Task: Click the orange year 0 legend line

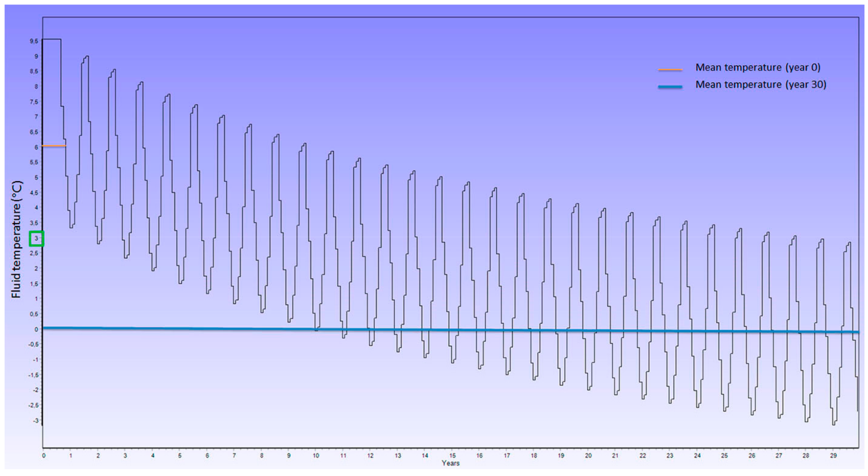Action: pyautogui.click(x=670, y=70)
